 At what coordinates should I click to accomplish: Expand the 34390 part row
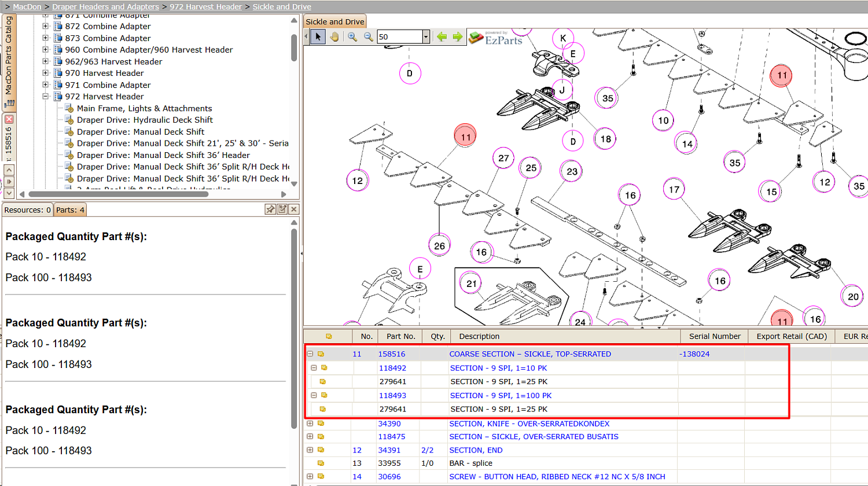pos(310,424)
